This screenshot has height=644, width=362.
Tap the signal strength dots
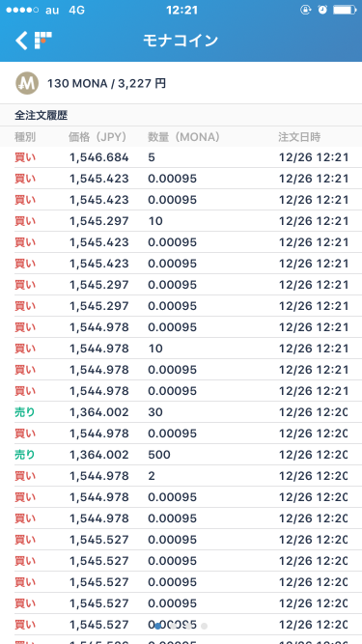coord(22,10)
